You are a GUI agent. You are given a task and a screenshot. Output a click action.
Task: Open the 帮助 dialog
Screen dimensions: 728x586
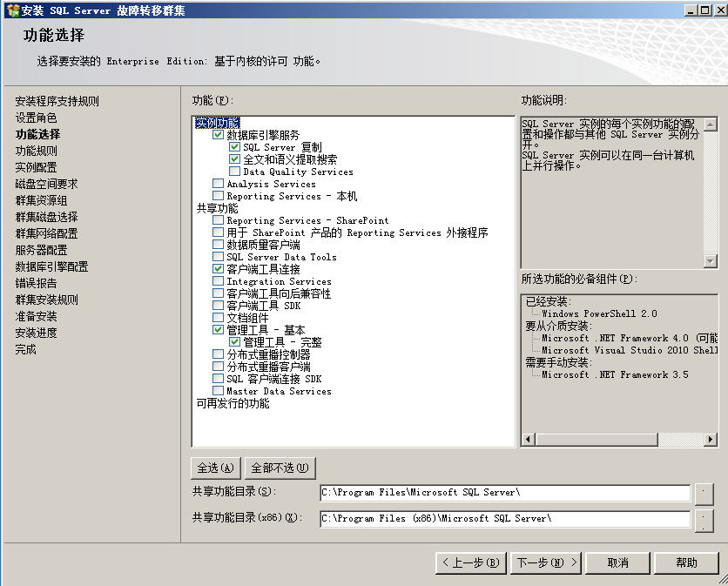(x=687, y=562)
